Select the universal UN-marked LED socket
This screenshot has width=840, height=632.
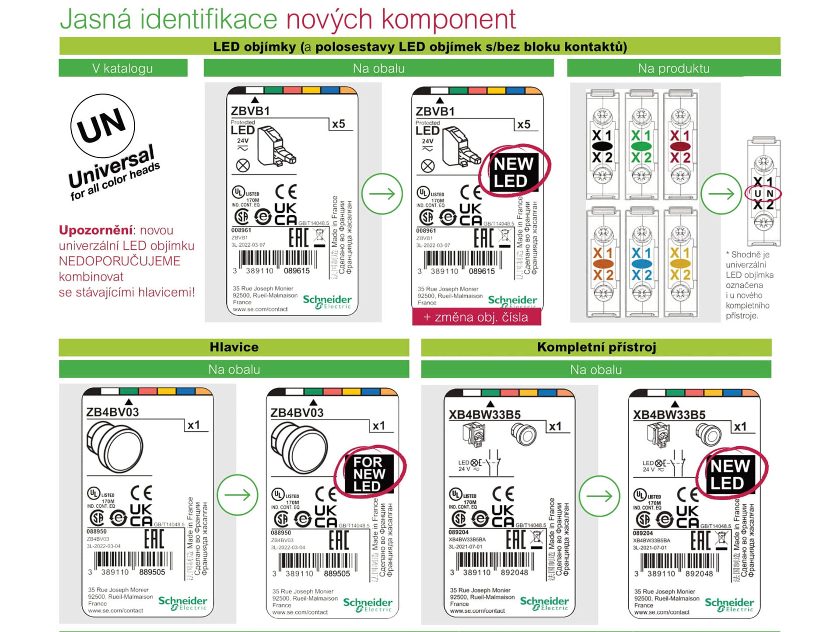(764, 192)
